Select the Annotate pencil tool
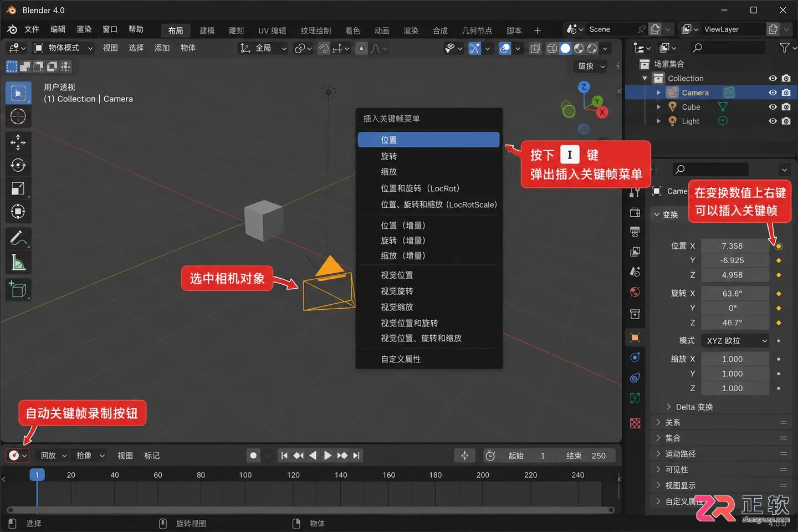 pos(18,238)
